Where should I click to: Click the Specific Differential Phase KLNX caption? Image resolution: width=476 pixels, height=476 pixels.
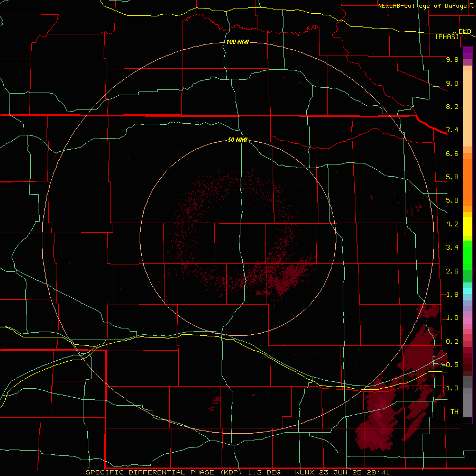[x=237, y=472]
